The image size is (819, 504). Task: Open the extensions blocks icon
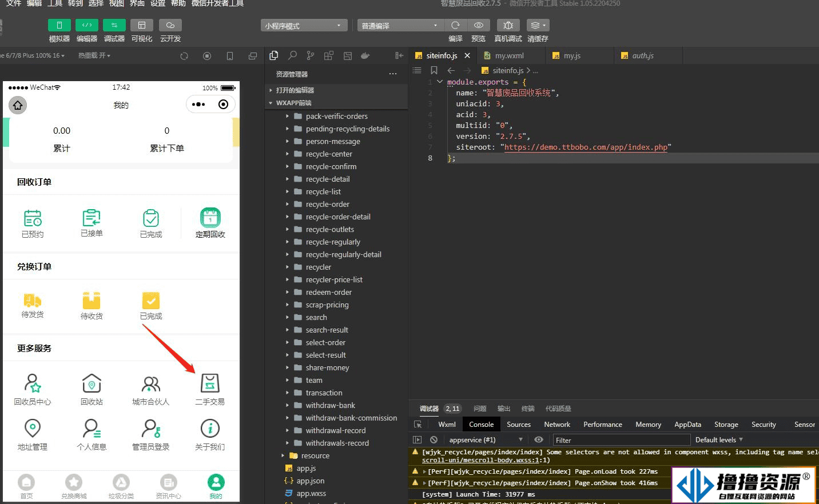(x=329, y=55)
